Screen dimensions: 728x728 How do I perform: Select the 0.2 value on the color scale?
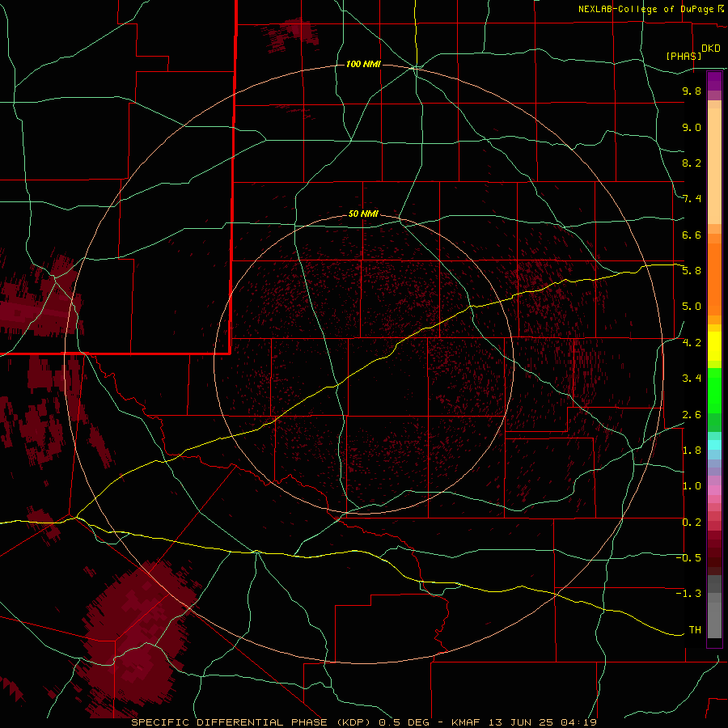(x=692, y=523)
